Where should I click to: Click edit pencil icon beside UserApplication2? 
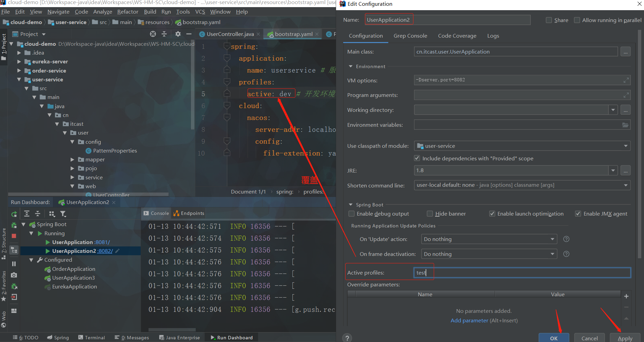117,251
